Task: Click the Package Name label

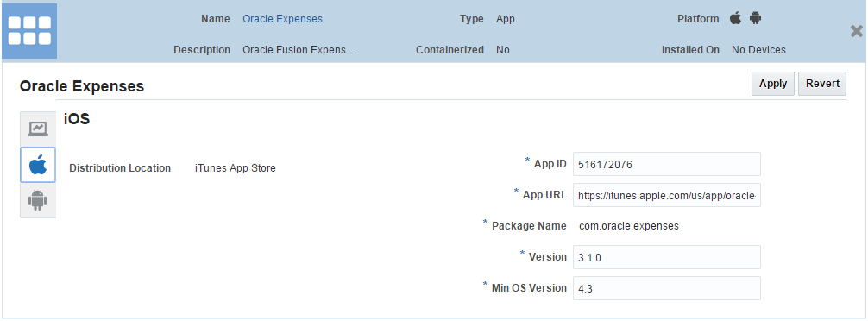Action: pyautogui.click(x=529, y=226)
